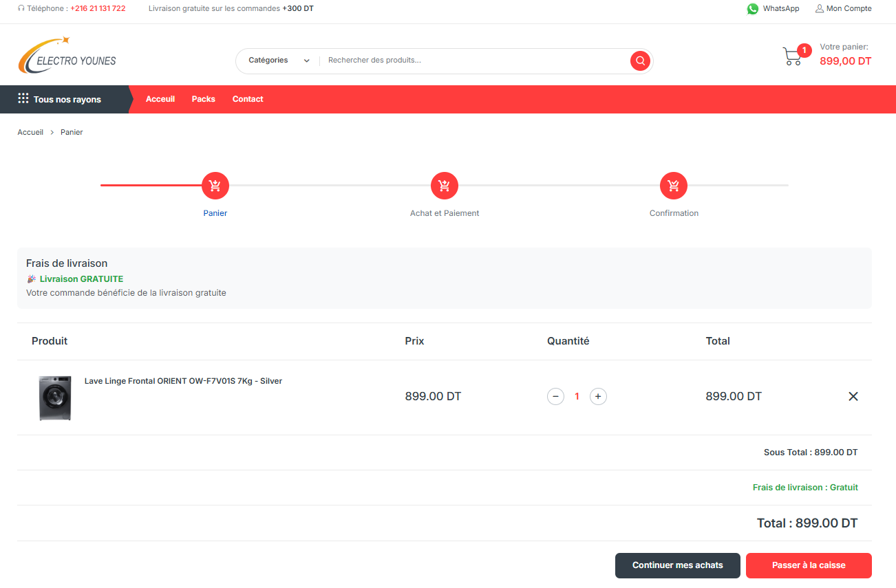This screenshot has height=588, width=896.
Task: Open the Mon Compte link
Action: (x=849, y=9)
